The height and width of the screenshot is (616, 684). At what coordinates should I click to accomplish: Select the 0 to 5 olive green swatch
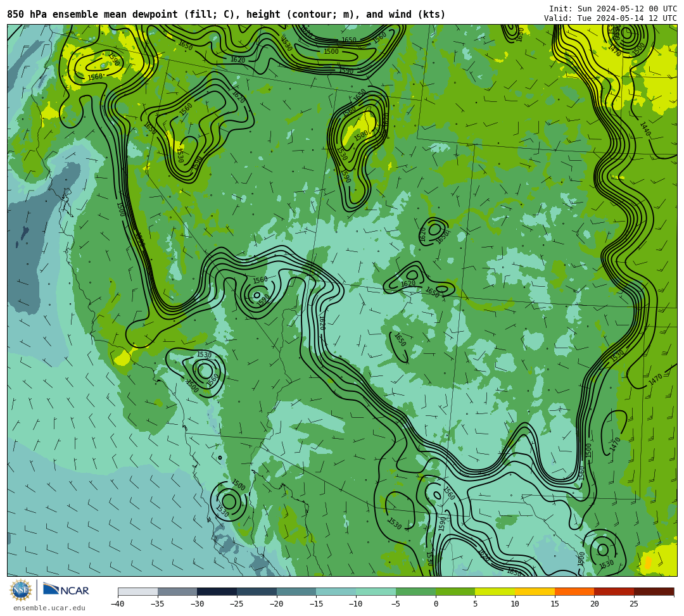click(455, 591)
